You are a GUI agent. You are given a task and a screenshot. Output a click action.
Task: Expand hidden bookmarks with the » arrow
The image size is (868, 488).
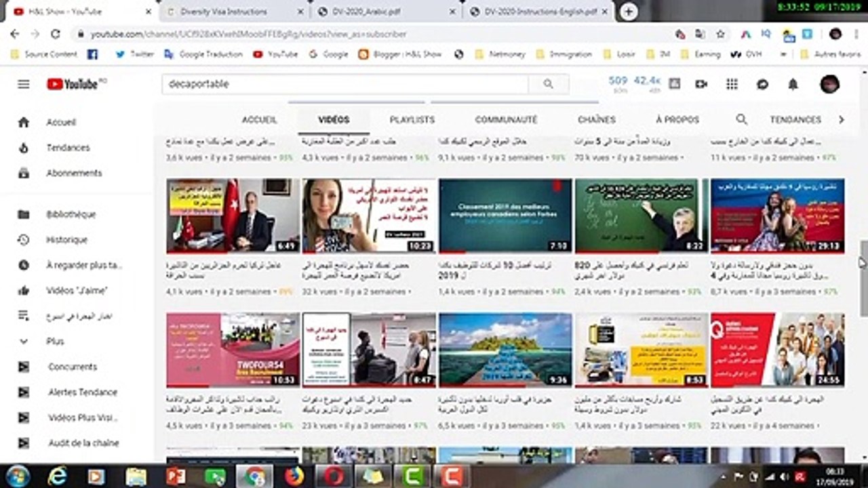pyautogui.click(x=785, y=54)
